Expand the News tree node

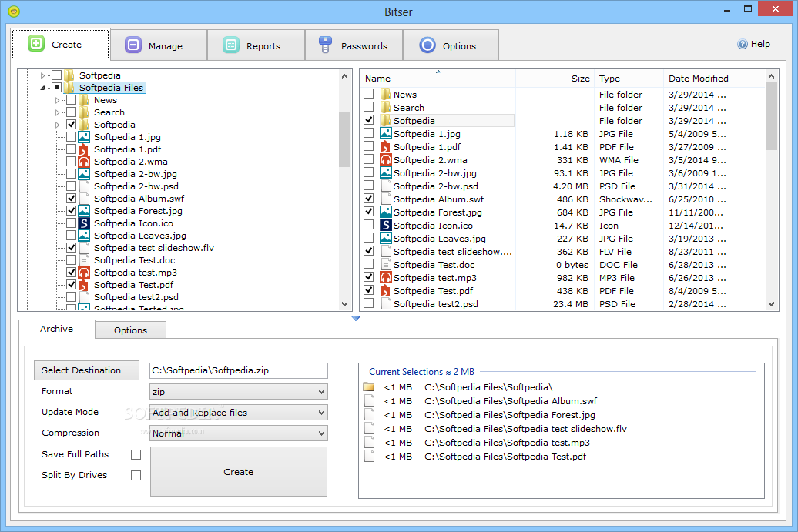[58, 100]
